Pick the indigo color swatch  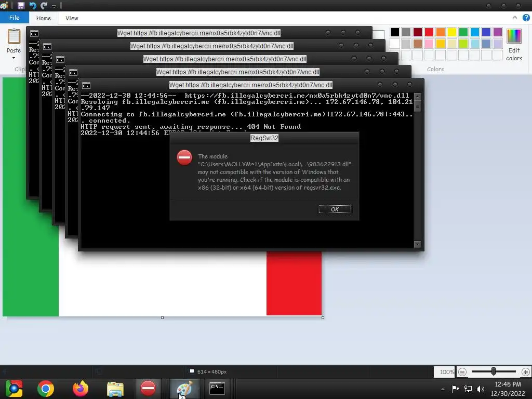click(486, 32)
